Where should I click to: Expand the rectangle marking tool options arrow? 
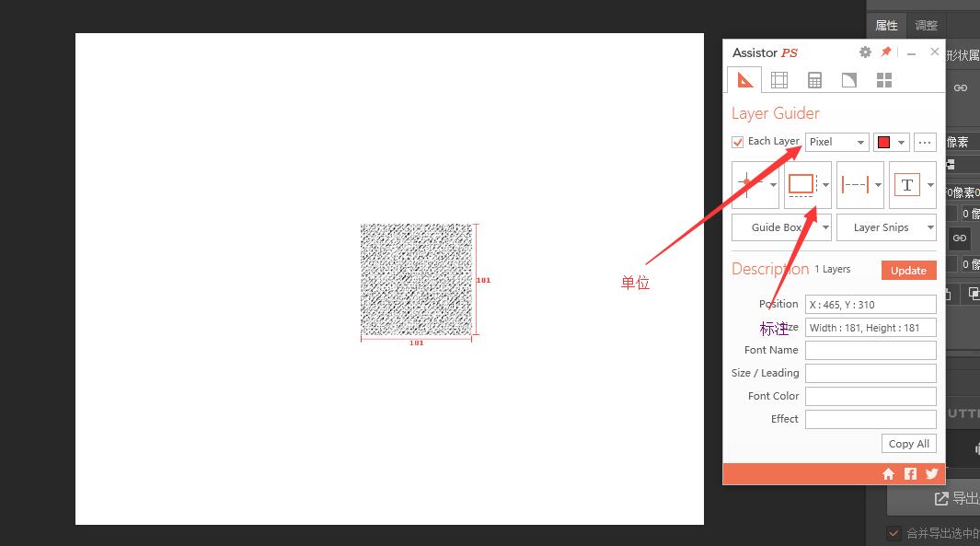(x=825, y=185)
